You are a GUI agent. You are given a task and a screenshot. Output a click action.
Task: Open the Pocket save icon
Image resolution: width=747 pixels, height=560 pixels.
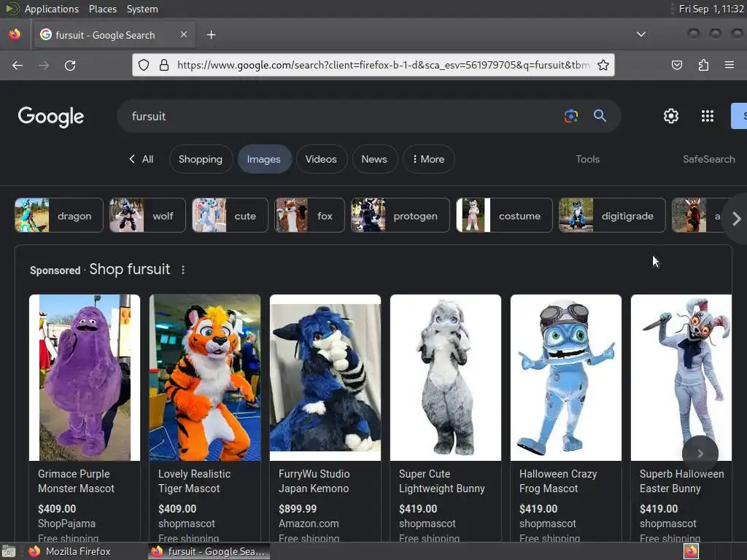pos(676,65)
